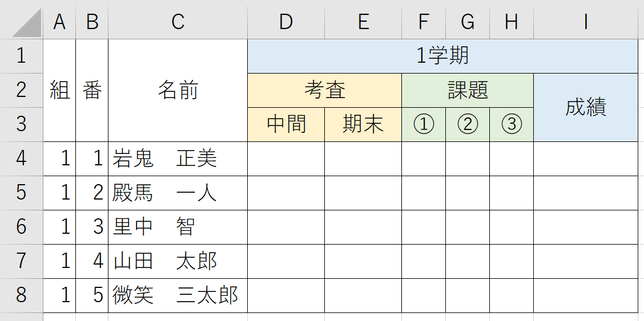Select the 期末 column heading cell
Screen dimensions: 644x321
pyautogui.click(x=363, y=125)
